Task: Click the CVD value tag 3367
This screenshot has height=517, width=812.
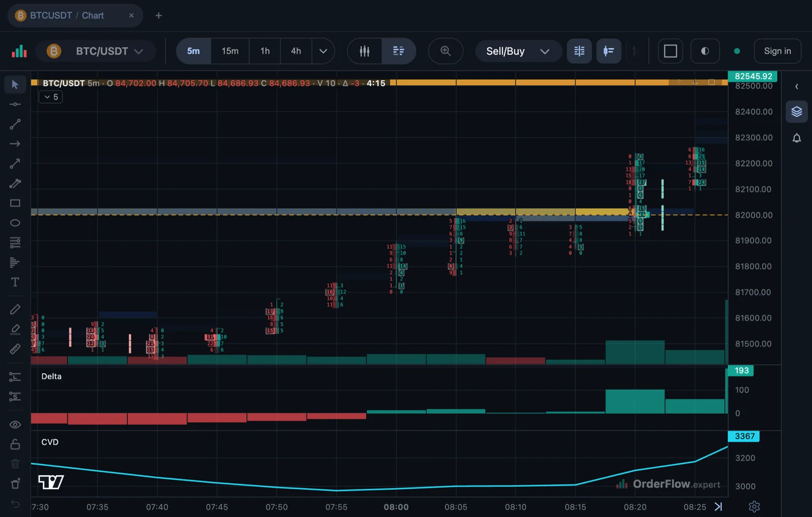Action: [745, 436]
